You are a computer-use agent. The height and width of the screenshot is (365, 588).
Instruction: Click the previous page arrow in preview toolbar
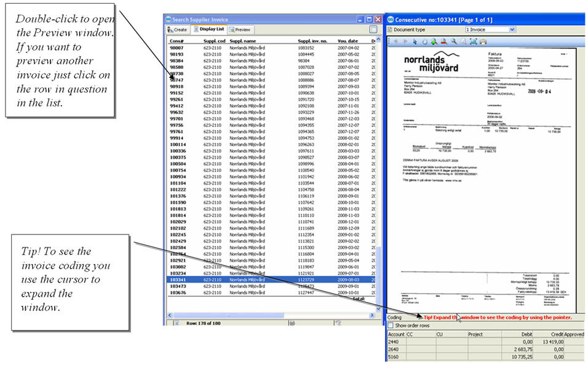click(x=395, y=42)
